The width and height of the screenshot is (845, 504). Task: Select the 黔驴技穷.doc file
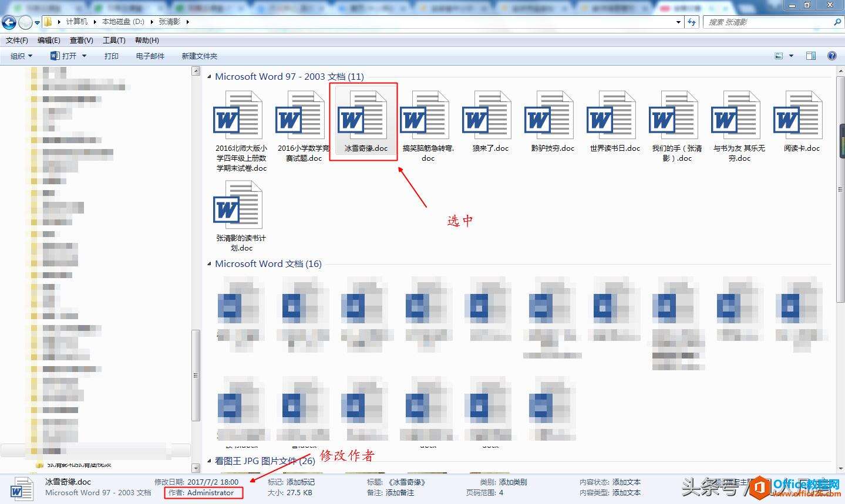(552, 121)
